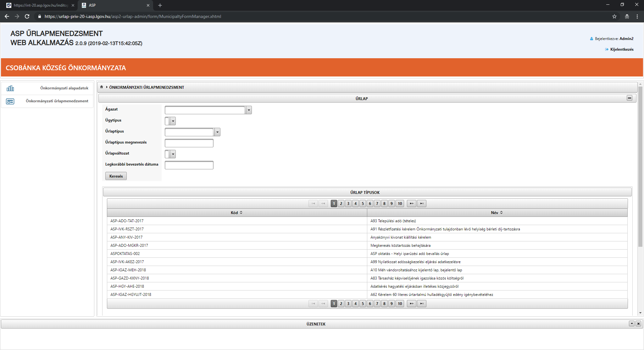Click 'Adatkérés hagyatéki eljárásban' cell
Image resolution: width=644 pixels, height=350 pixels.
497,286
